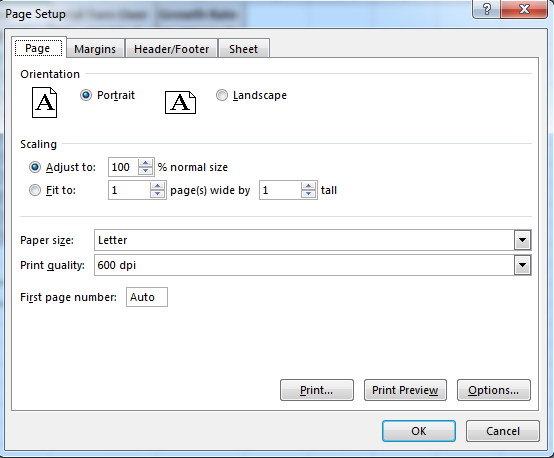Increase pages wide spinner value
The width and height of the screenshot is (554, 458).
(x=158, y=186)
